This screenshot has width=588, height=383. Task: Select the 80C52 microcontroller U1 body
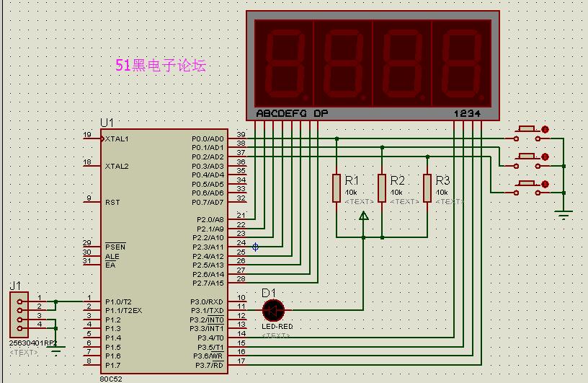pyautogui.click(x=164, y=251)
